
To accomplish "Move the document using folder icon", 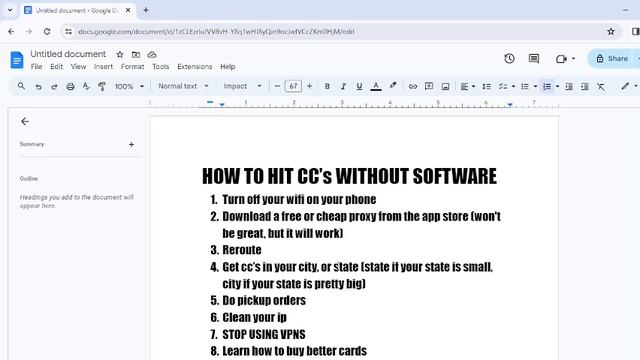I will 136,54.
